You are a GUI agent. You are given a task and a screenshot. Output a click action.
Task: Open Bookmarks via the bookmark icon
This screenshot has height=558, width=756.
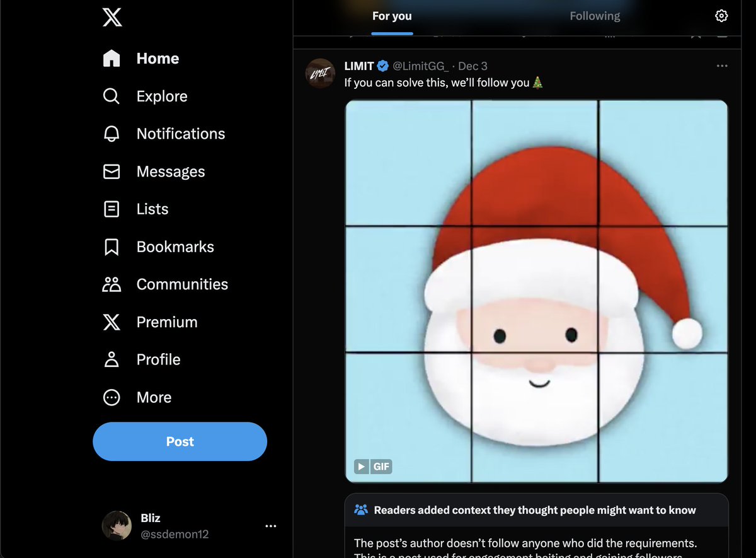click(x=112, y=247)
